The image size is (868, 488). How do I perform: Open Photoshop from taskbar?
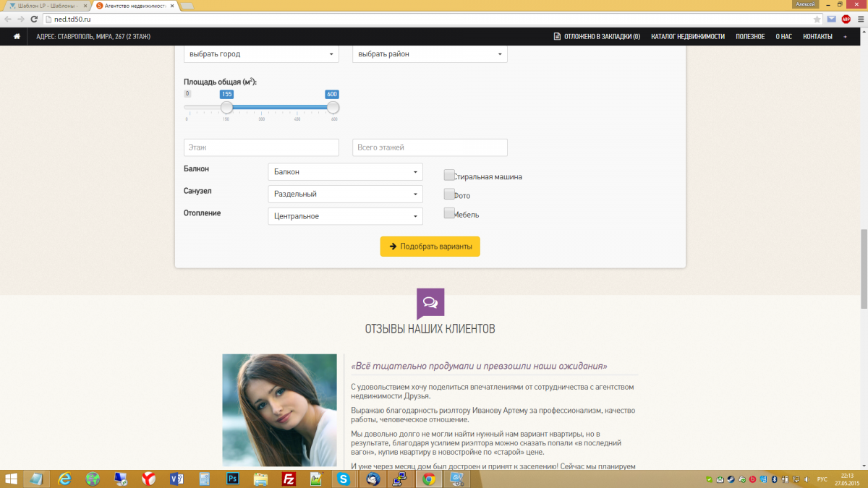click(x=233, y=479)
